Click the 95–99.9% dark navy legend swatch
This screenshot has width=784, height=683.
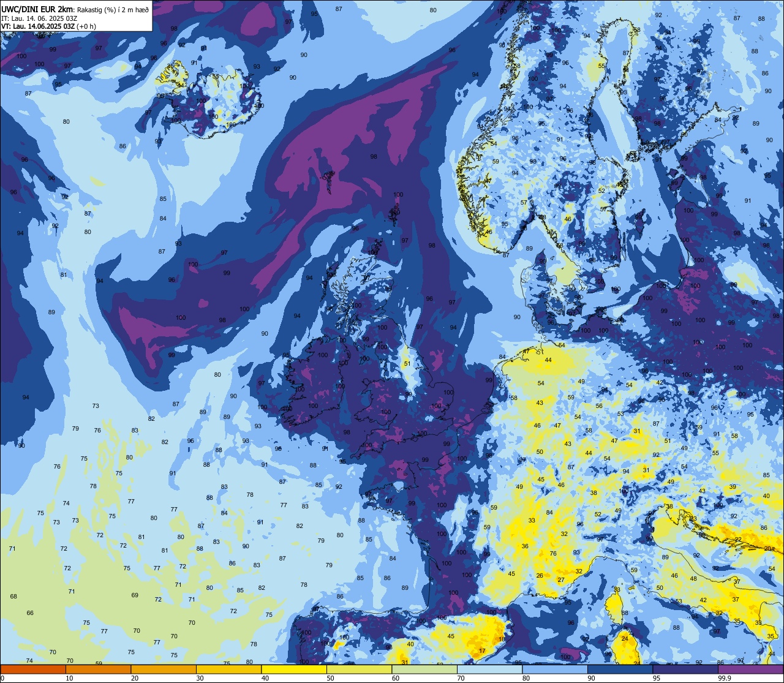pos(685,669)
